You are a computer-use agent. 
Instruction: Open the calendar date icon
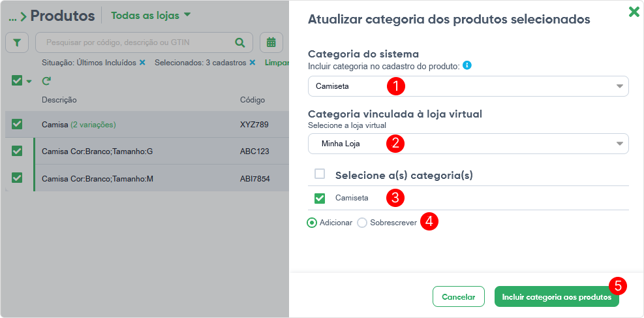point(271,42)
